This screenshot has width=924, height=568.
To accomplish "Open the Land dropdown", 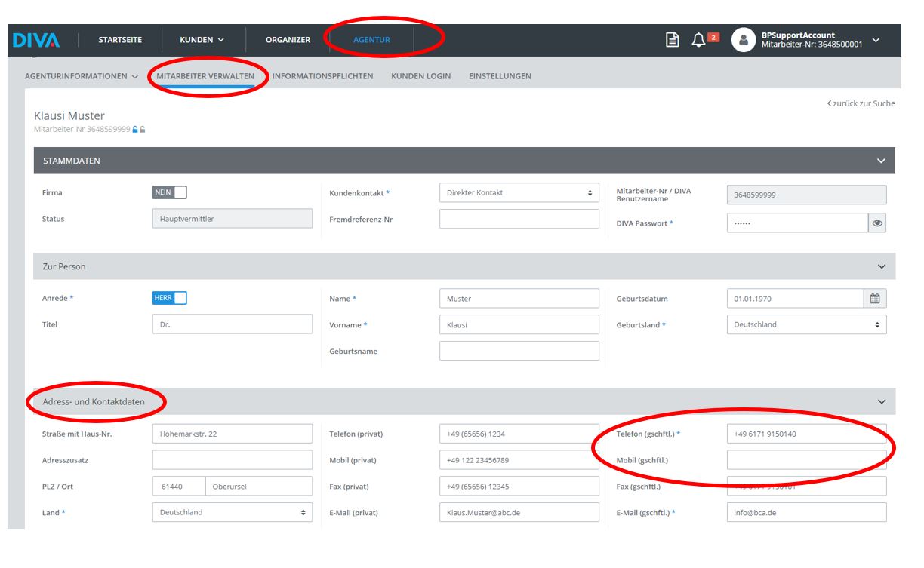I will [x=232, y=513].
